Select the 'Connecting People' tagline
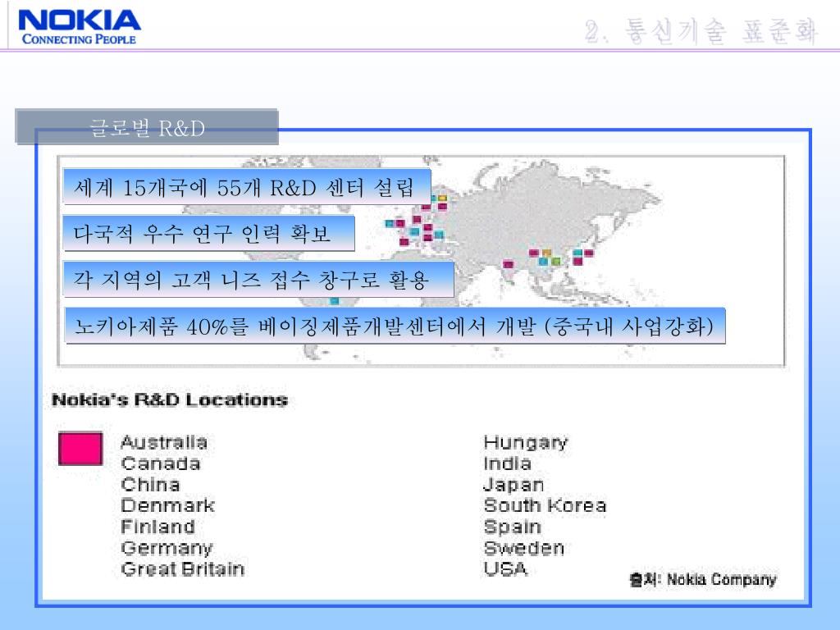 pos(79,39)
